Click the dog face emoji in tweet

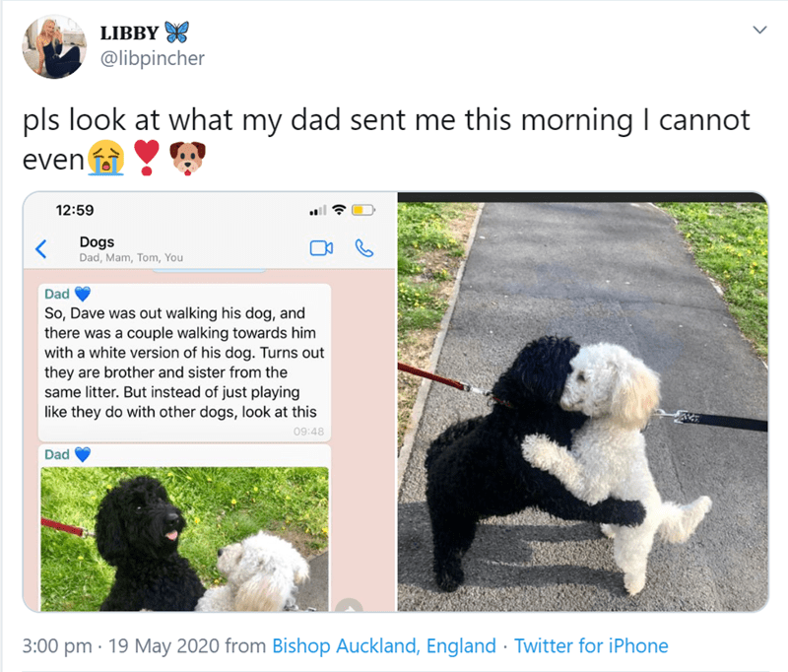point(187,159)
